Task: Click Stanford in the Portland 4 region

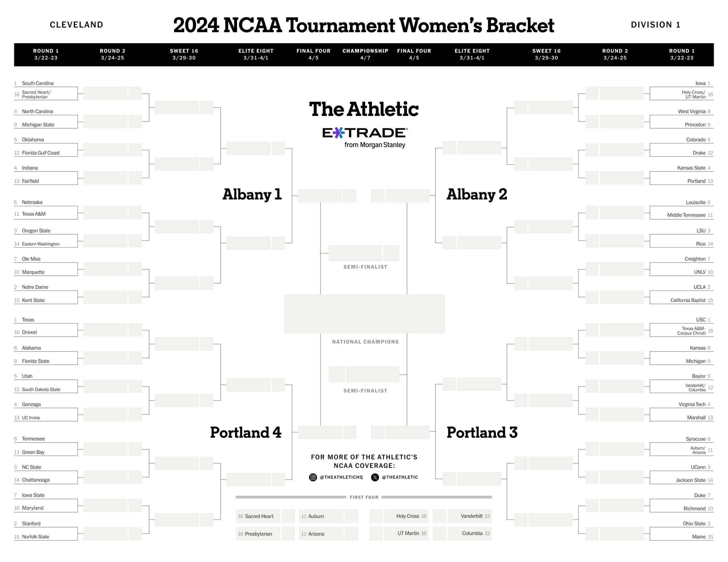Action: point(31,524)
